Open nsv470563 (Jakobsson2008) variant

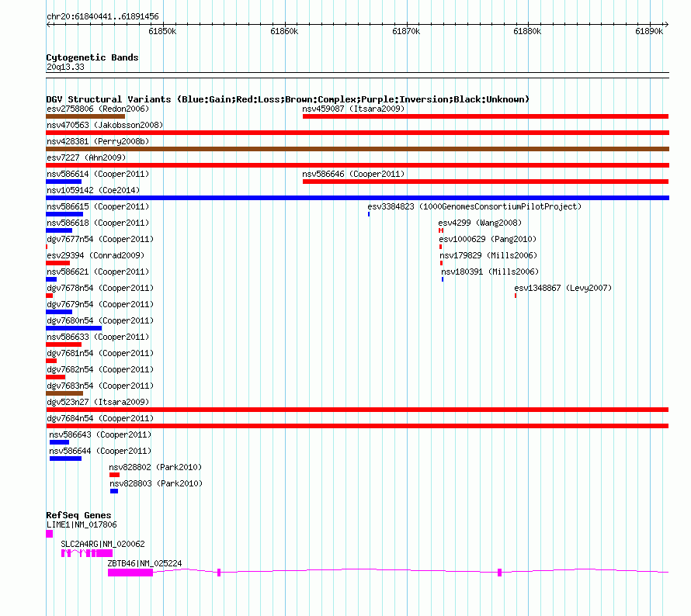(x=105, y=125)
